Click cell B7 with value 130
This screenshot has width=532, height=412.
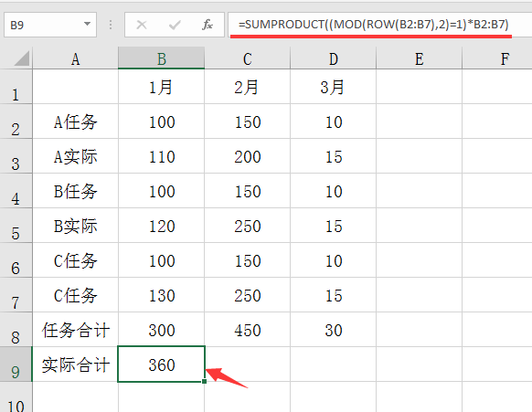tap(162, 295)
